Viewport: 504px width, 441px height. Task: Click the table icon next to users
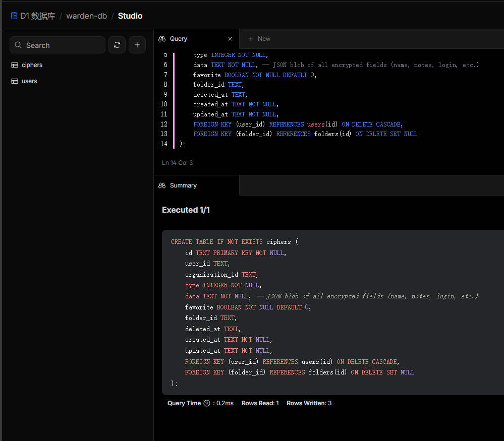pyautogui.click(x=15, y=81)
